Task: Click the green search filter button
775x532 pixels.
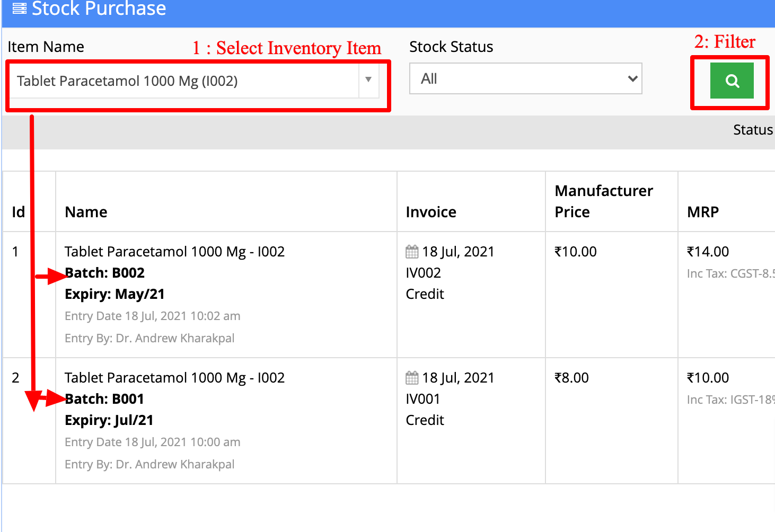Action: [x=732, y=81]
